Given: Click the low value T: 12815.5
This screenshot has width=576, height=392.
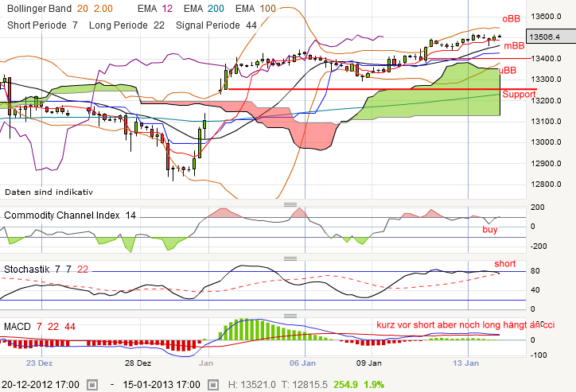Looking at the screenshot, I should 305,385.
